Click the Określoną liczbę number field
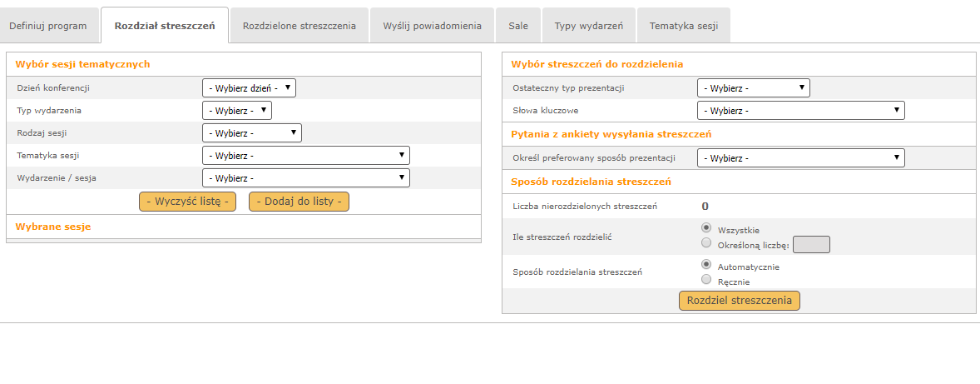The width and height of the screenshot is (980, 384). [x=811, y=245]
